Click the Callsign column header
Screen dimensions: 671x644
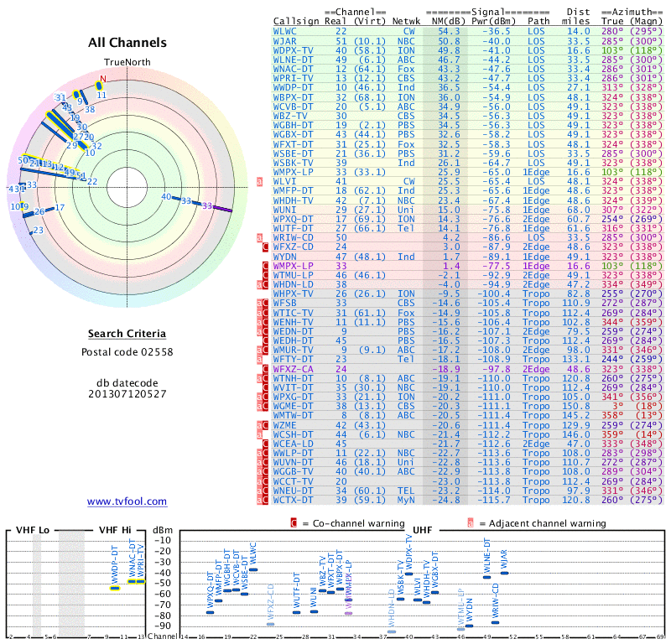click(296, 20)
